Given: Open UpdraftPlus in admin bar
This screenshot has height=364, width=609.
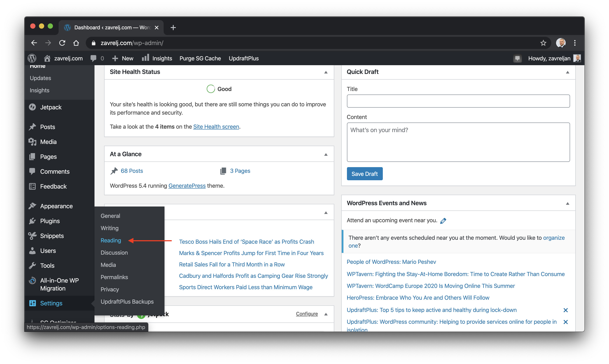Looking at the screenshot, I should pyautogui.click(x=243, y=58).
